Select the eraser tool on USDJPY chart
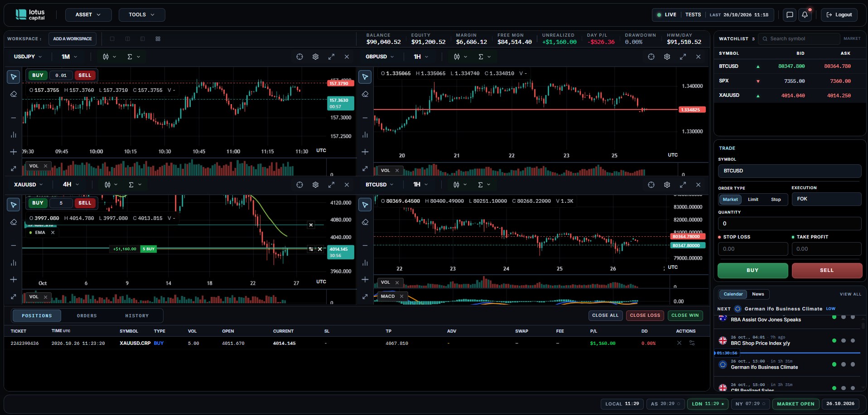The height and width of the screenshot is (415, 868). (x=14, y=94)
